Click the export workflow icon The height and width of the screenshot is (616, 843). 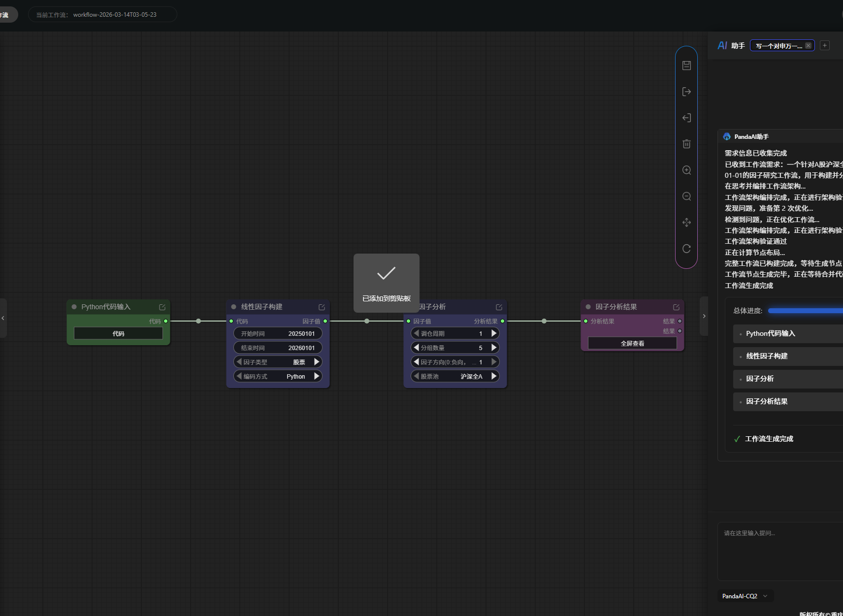click(x=686, y=92)
